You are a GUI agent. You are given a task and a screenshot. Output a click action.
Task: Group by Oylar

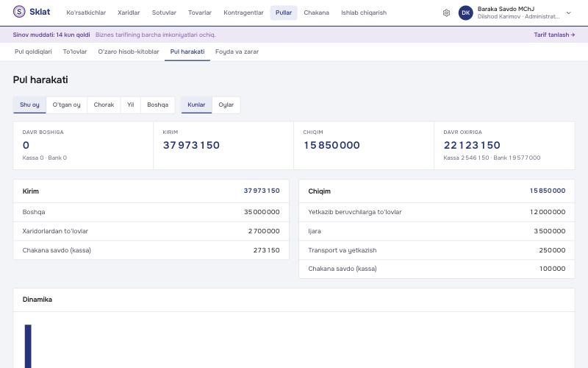tap(226, 105)
